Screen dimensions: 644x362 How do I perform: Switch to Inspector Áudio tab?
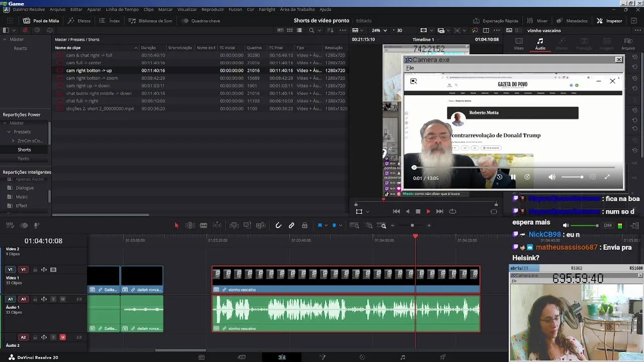[x=540, y=44]
